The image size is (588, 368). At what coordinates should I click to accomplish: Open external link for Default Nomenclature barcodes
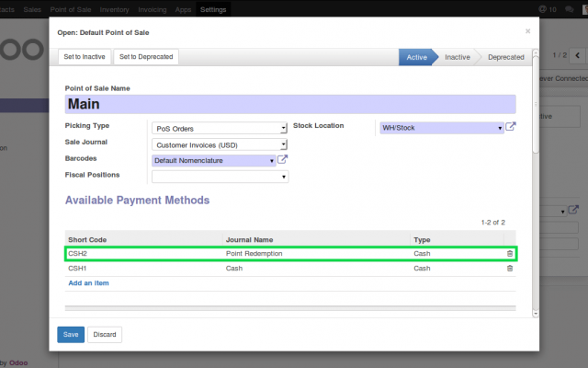282,159
